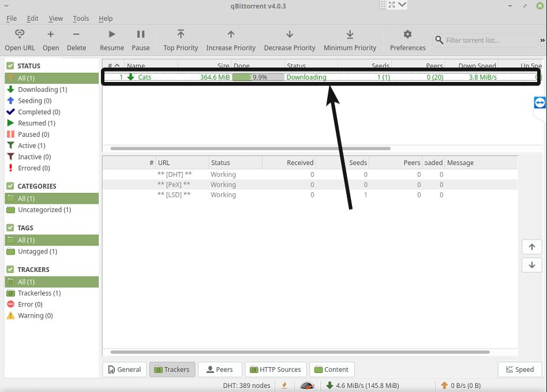This screenshot has width=547, height=392.
Task: Expand the toolbar overflow chevron
Action: pos(542,40)
